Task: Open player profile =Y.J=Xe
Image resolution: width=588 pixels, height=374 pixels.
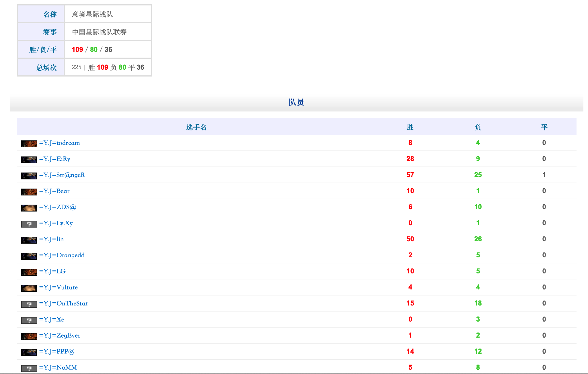Action: click(x=52, y=319)
